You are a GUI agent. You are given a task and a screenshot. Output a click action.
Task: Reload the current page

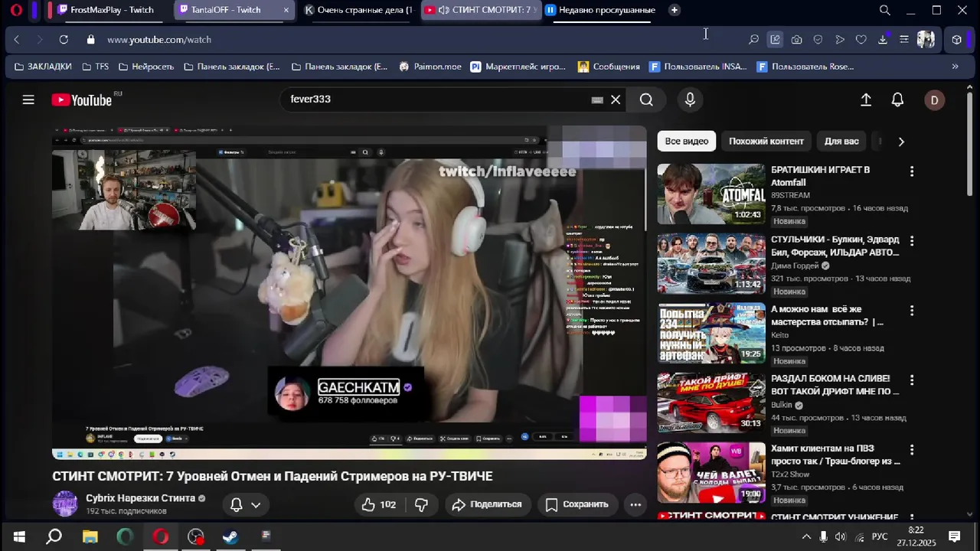tap(64, 39)
